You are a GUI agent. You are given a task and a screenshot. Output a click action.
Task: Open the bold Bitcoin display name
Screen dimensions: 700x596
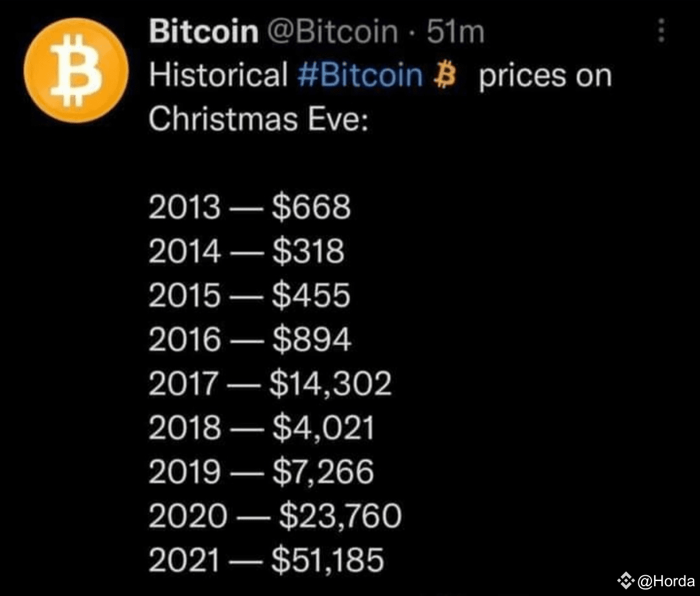pyautogui.click(x=204, y=31)
